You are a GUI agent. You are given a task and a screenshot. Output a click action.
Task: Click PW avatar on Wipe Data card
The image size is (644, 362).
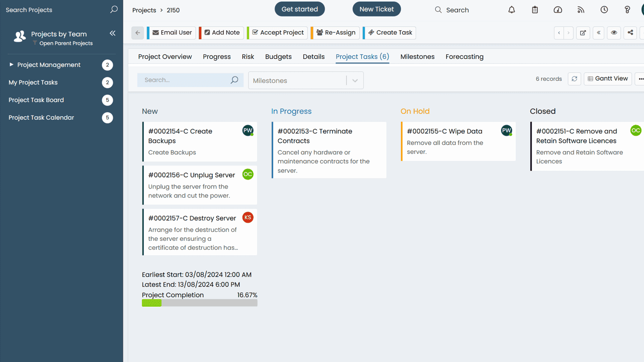pos(507,131)
